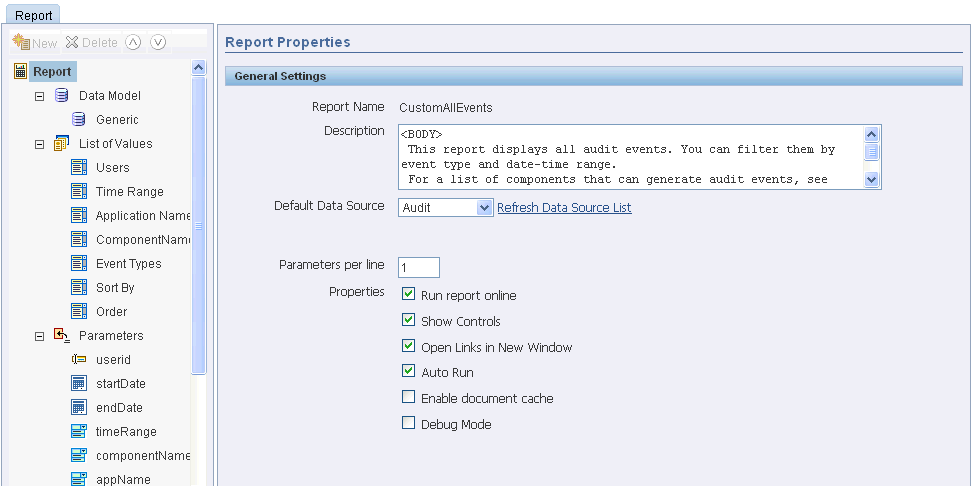Disable the Auto Run checkbox

click(408, 371)
